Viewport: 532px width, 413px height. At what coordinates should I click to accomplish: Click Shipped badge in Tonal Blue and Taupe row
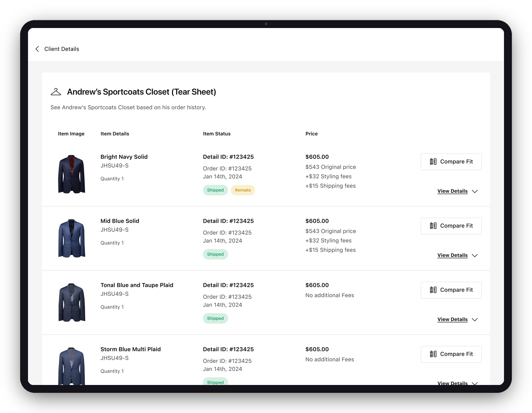(x=215, y=319)
